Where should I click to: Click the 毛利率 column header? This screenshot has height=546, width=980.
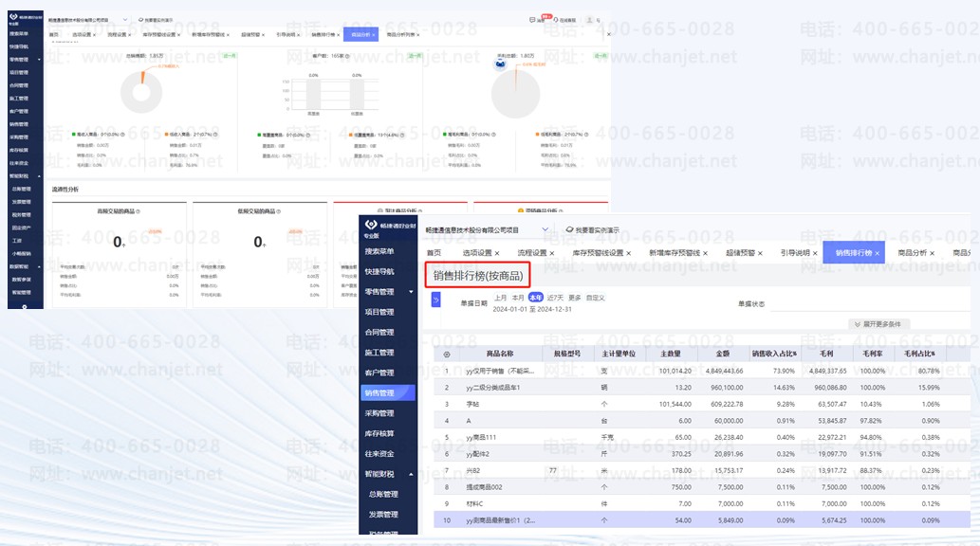[x=872, y=354]
